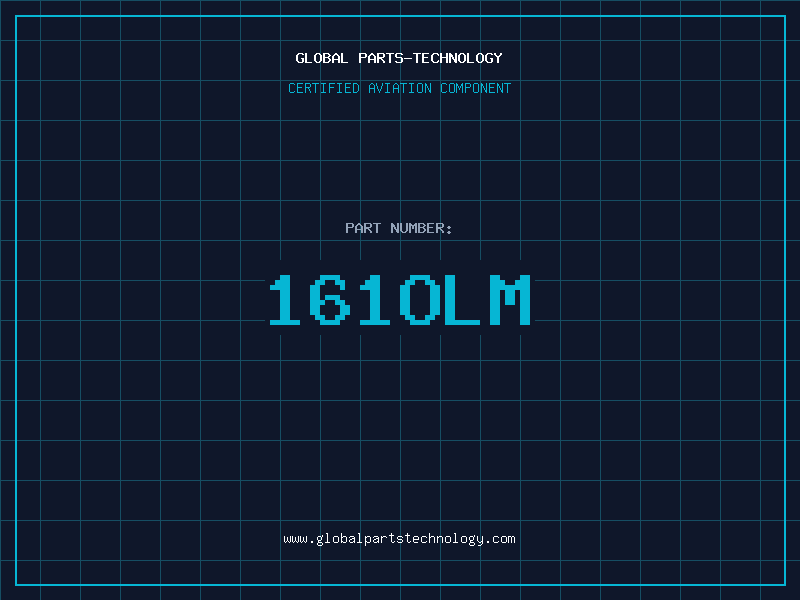Click the second 1 in the part number
Image resolution: width=800 pixels, height=600 pixels.
pos(376,300)
